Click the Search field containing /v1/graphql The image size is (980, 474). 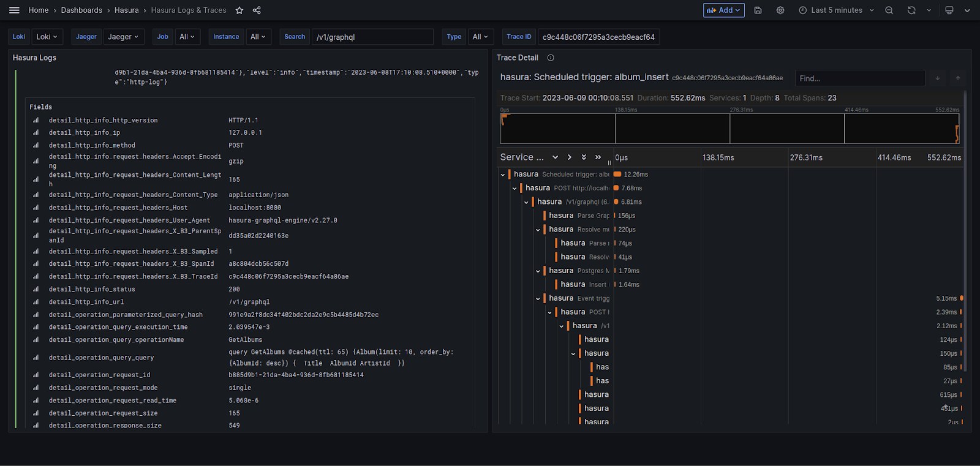tap(372, 37)
